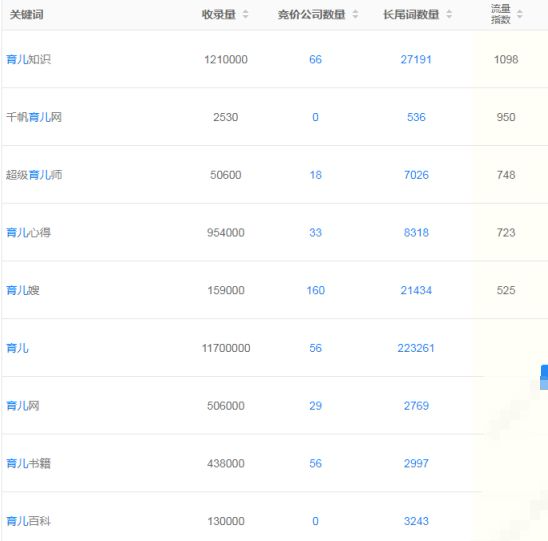
Task: Click the 关键词 column header
Action: coord(27,14)
